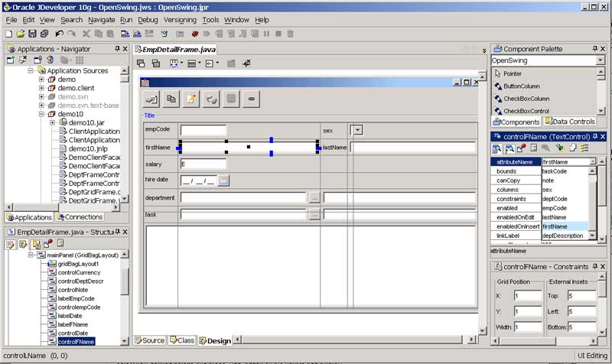Select ButtonColumn in Component Palette
The image size is (612, 364).
[522, 86]
